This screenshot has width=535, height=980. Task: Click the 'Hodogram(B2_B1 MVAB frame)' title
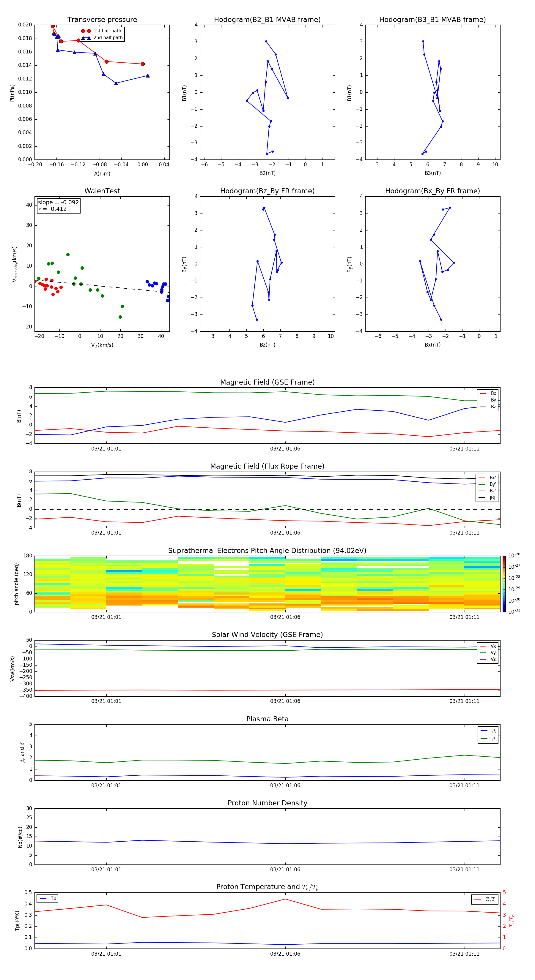pyautogui.click(x=267, y=20)
